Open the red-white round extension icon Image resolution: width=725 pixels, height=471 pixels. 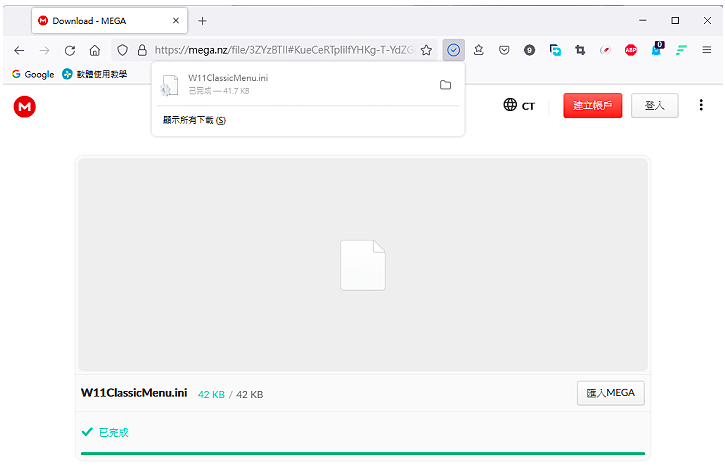coord(605,50)
